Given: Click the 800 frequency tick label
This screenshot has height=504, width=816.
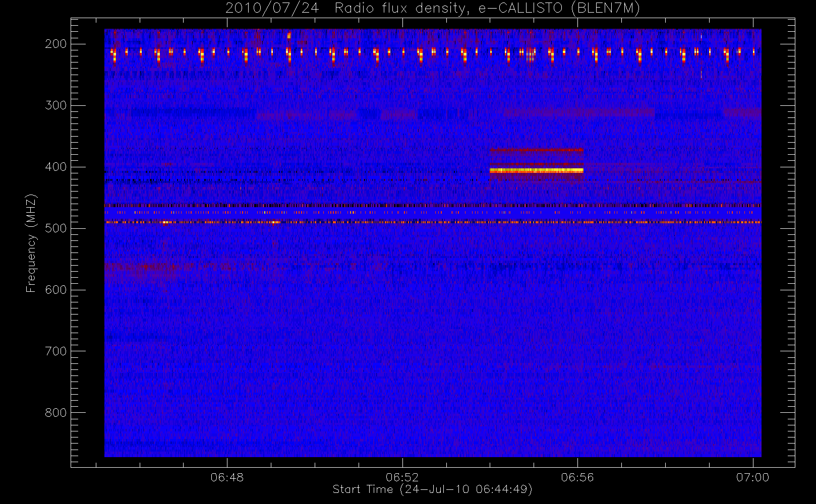Looking at the screenshot, I should click(56, 413).
